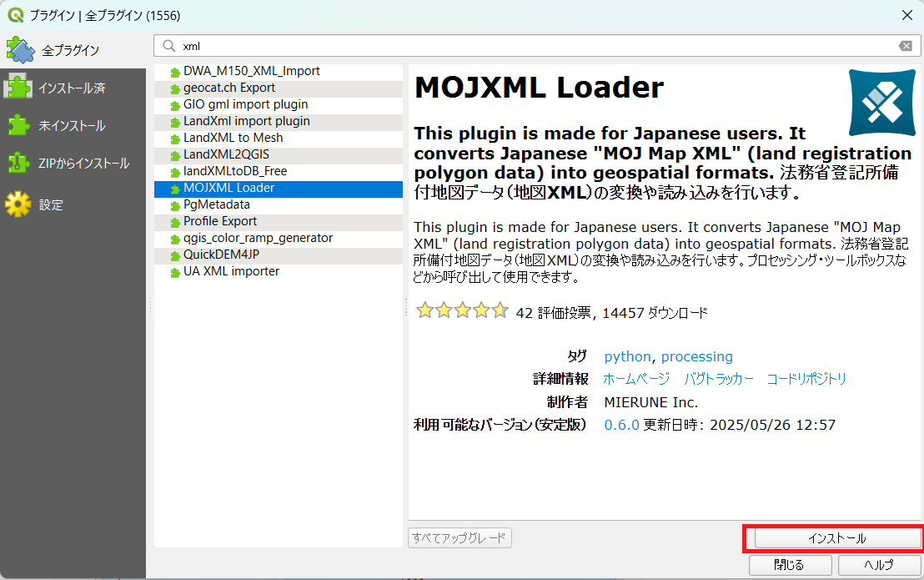The width and height of the screenshot is (924, 580).
Task: Click puzzle icon beside LandXml import plugin
Action: [175, 122]
